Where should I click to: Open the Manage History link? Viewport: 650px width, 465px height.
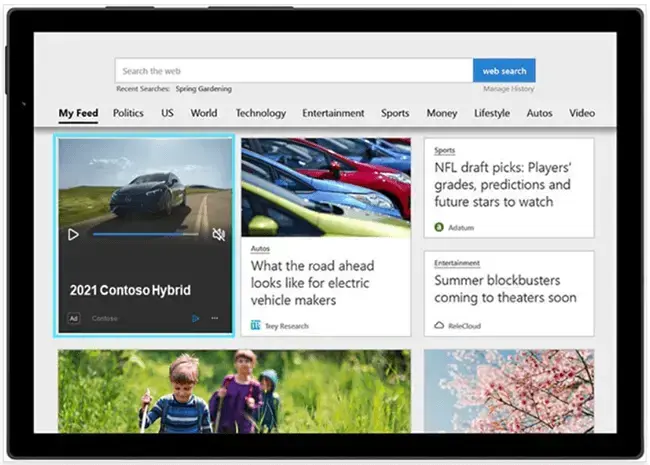[x=510, y=89]
